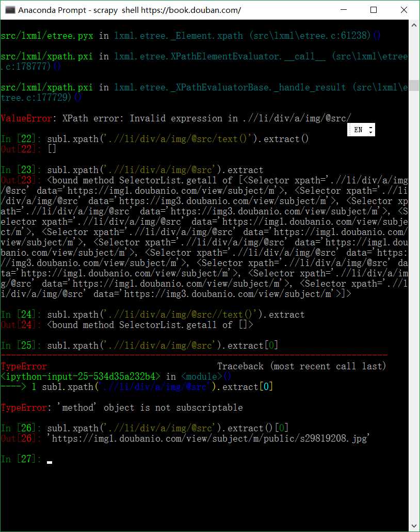Click the '<ipython-input-25-534d35a232b4>' text
Screen dimensions: 420x532
click(x=80, y=377)
